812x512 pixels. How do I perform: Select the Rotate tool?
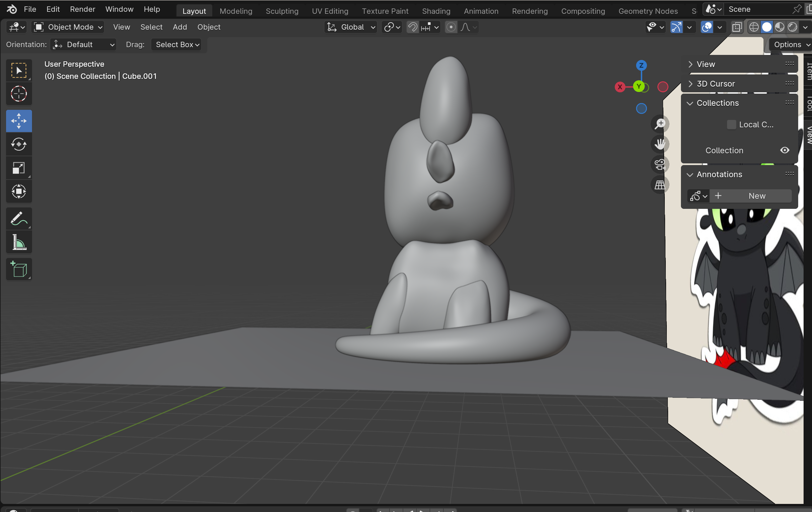19,144
